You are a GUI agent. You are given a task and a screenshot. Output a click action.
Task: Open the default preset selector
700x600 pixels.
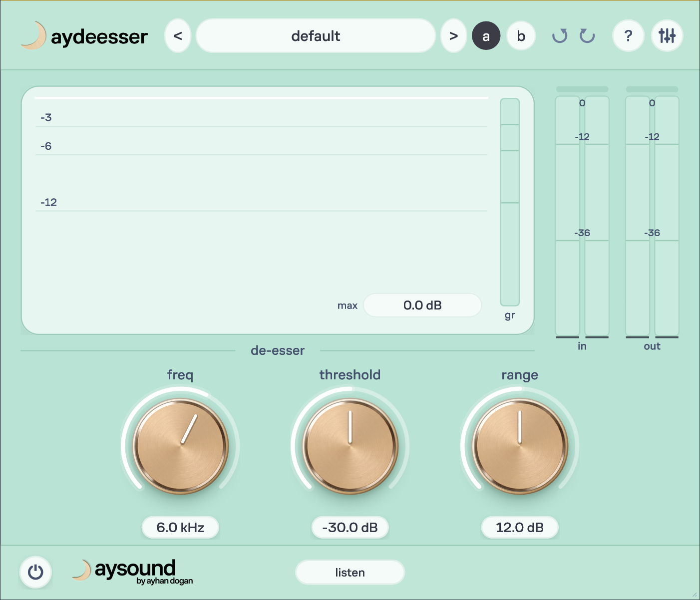click(x=316, y=36)
